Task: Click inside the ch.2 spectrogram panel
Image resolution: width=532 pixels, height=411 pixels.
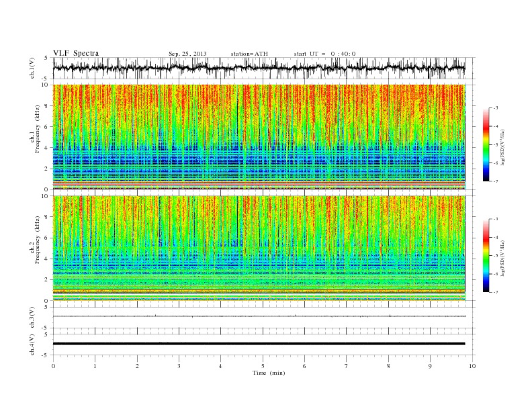Action: (x=259, y=248)
